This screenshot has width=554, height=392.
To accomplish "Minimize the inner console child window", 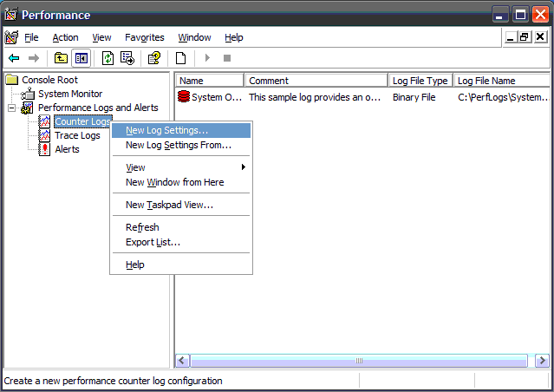I will 510,36.
